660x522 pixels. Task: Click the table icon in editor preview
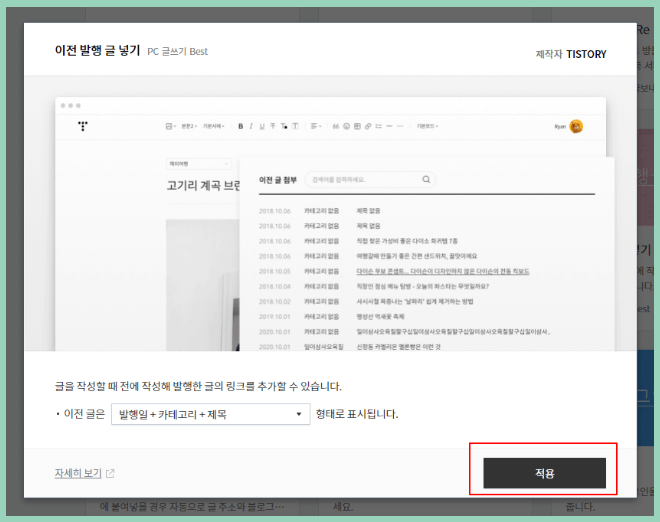pos(357,126)
